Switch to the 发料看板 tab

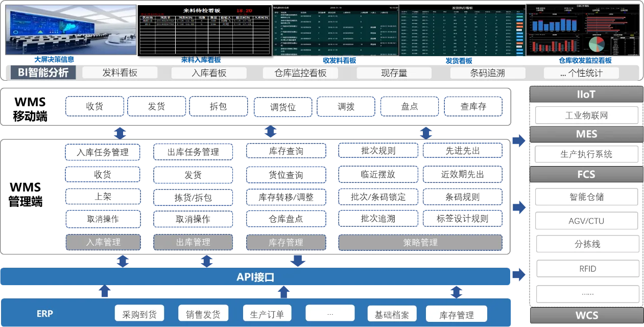pyautogui.click(x=120, y=73)
